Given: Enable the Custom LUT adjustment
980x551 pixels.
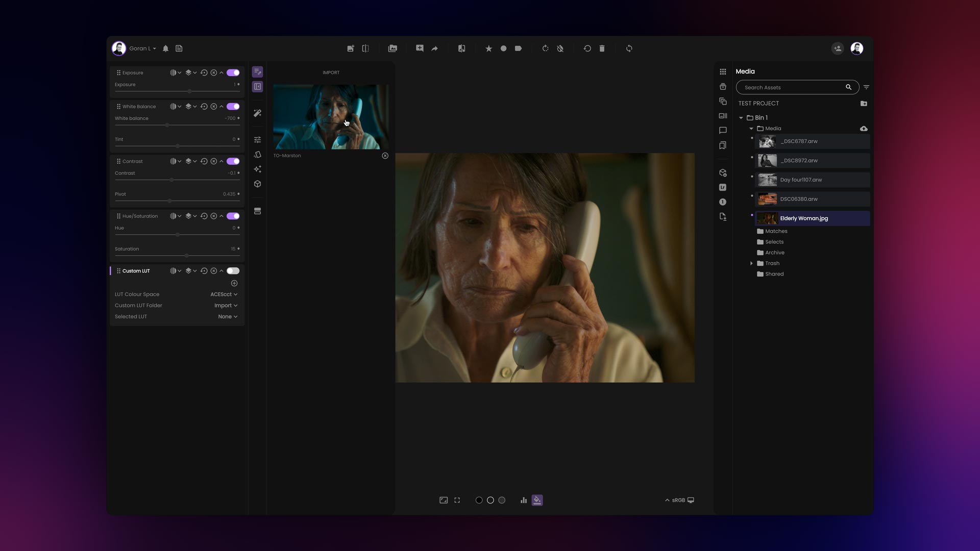Looking at the screenshot, I should click(233, 271).
